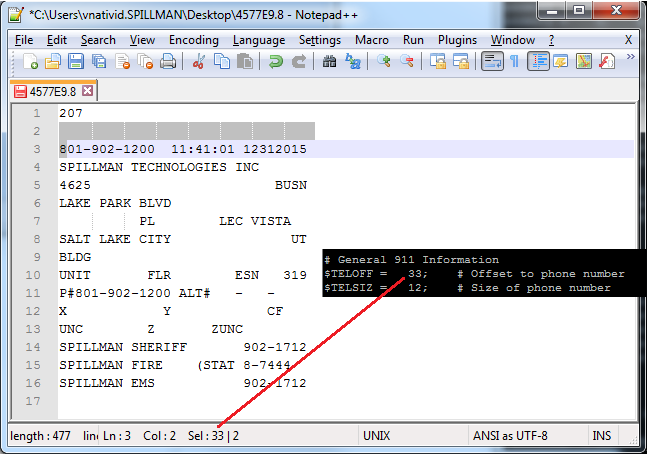Viewport: 647px width, 454px height.
Task: Click line number 17 in margin
Action: (33, 401)
